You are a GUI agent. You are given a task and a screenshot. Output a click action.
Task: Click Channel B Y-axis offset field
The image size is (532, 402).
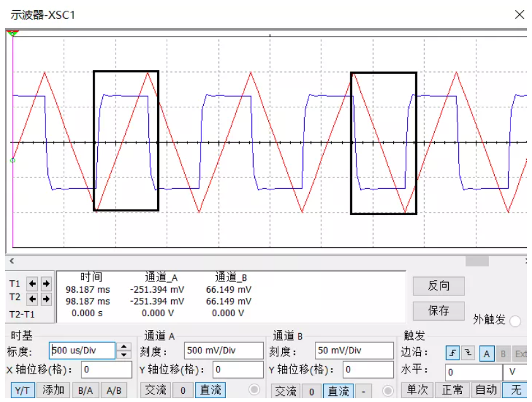(368, 370)
